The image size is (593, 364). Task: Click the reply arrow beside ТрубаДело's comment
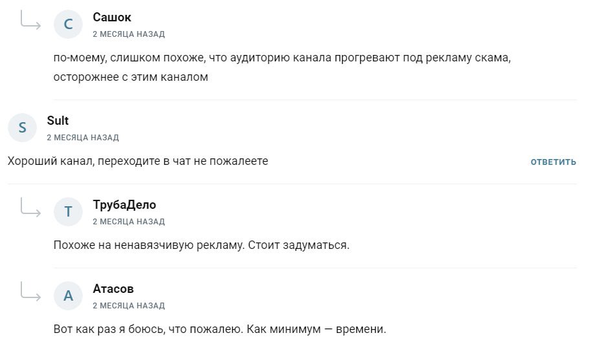tap(30, 208)
